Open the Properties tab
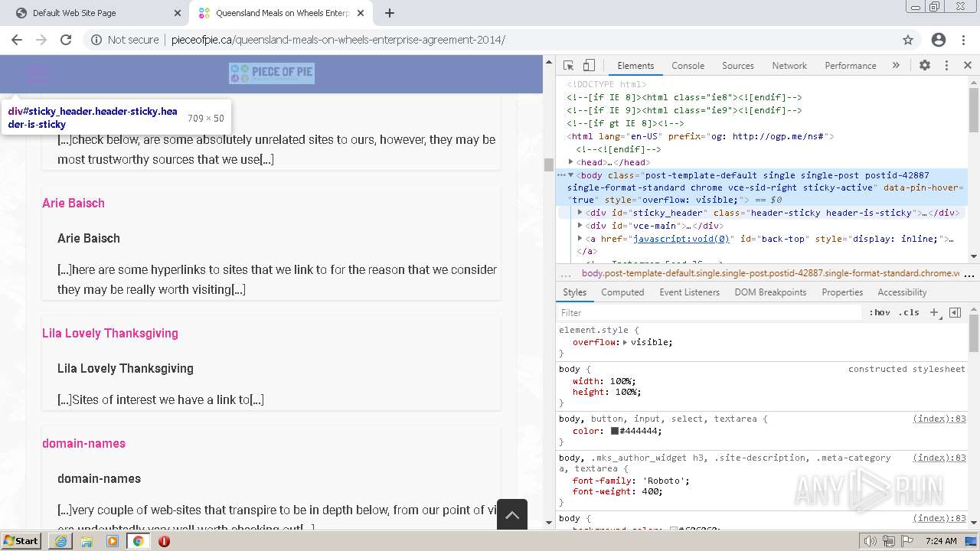Viewport: 980px width, 551px height. pyautogui.click(x=842, y=292)
